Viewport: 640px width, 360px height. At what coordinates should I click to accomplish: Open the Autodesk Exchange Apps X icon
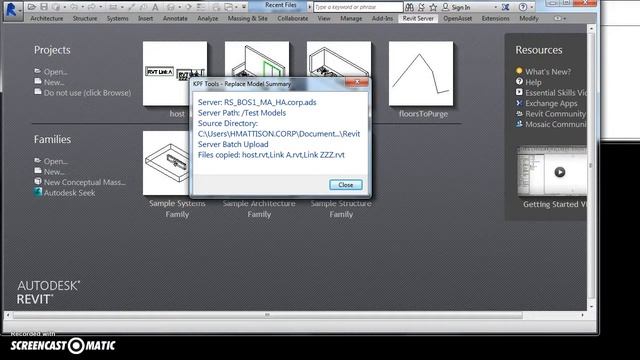click(x=505, y=7)
